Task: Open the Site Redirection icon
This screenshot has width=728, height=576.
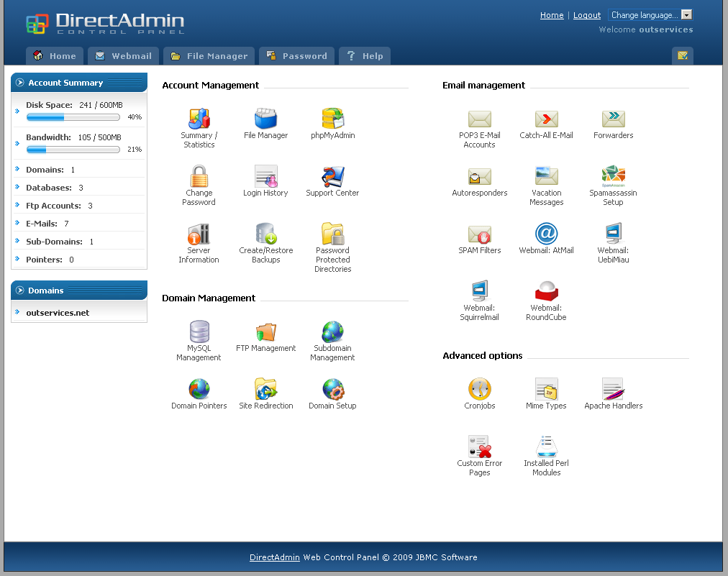Action: [x=266, y=390]
